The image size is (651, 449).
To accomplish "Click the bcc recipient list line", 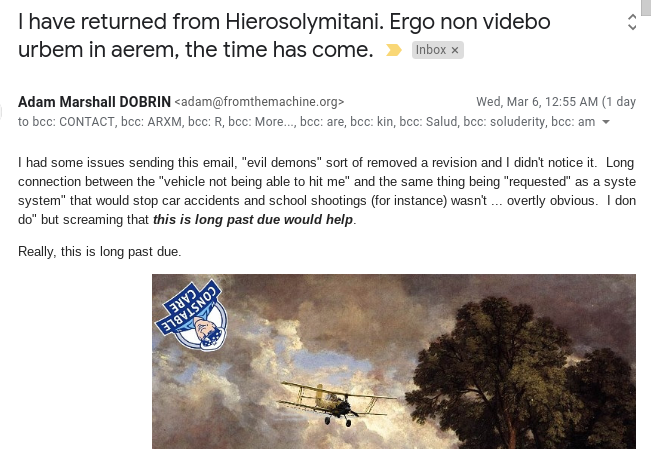I will pyautogui.click(x=306, y=122).
